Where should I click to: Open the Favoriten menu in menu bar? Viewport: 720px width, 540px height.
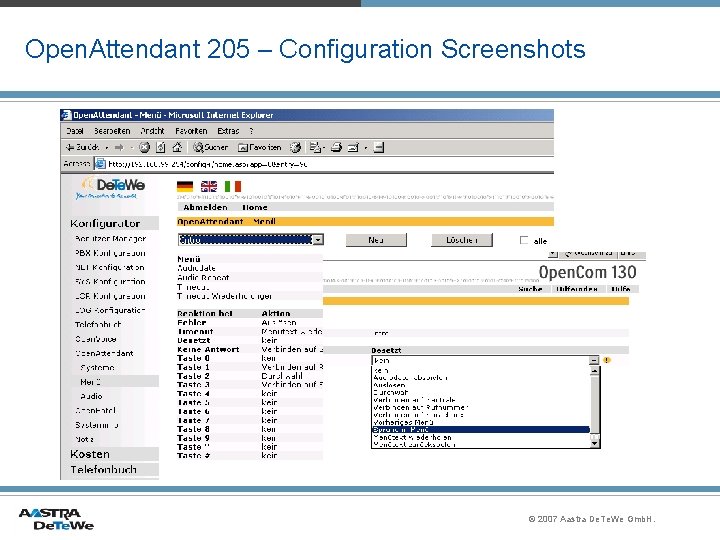coord(191,131)
